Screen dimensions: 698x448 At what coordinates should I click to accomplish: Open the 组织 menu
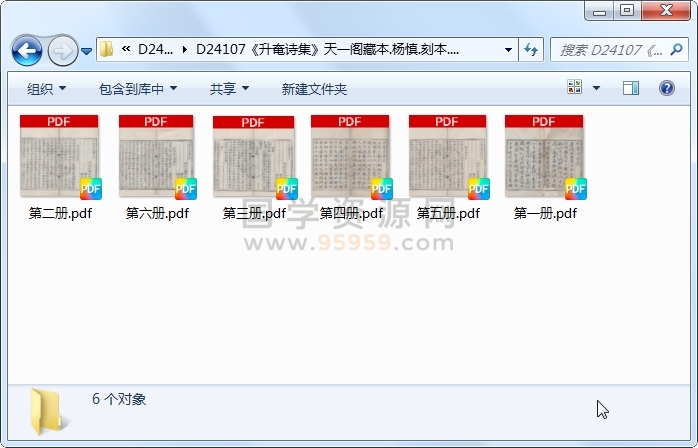46,89
